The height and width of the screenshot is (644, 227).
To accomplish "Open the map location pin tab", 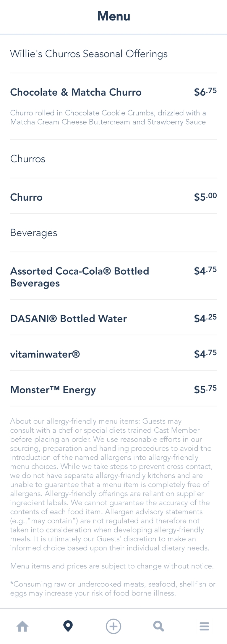I will click(x=68, y=626).
